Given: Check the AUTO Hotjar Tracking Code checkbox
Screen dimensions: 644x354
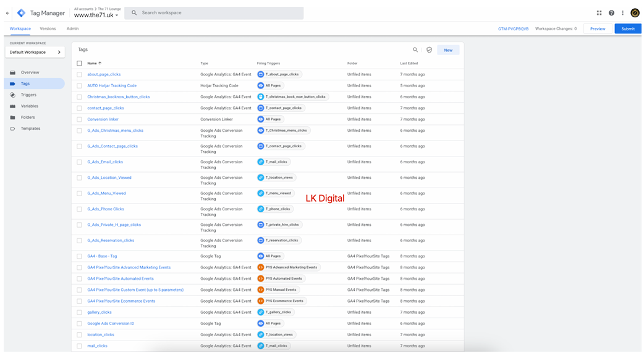Looking at the screenshot, I should coord(79,85).
